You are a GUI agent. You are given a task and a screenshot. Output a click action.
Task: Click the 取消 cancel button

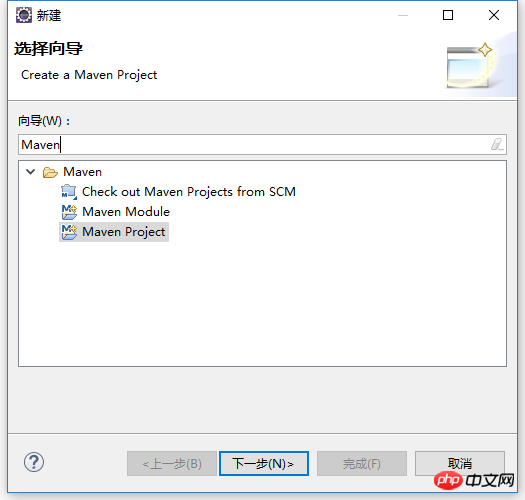[460, 463]
